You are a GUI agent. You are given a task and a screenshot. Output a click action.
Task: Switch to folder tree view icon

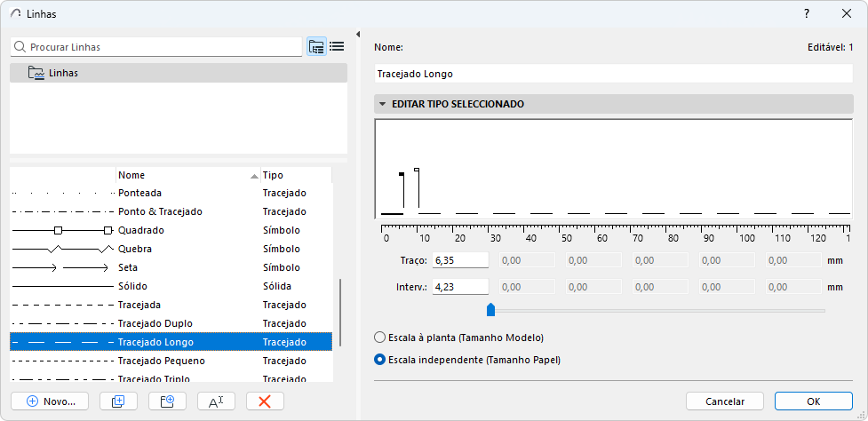coord(316,47)
